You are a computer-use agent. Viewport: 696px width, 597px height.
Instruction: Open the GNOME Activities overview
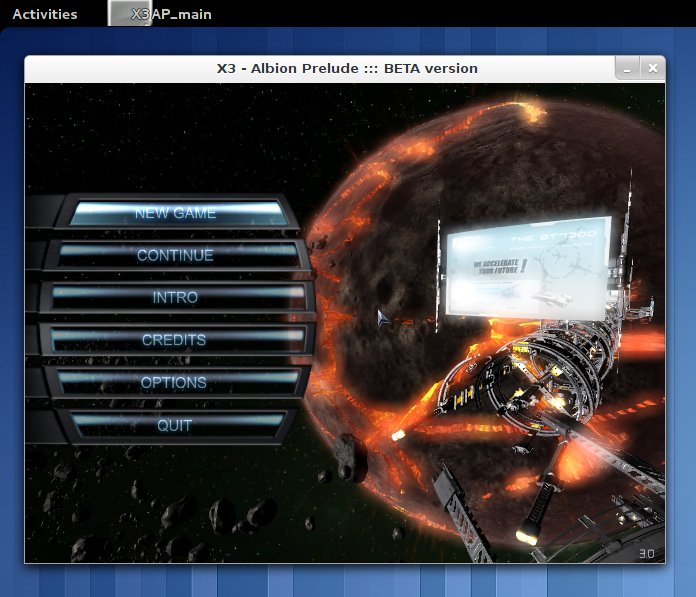45,14
